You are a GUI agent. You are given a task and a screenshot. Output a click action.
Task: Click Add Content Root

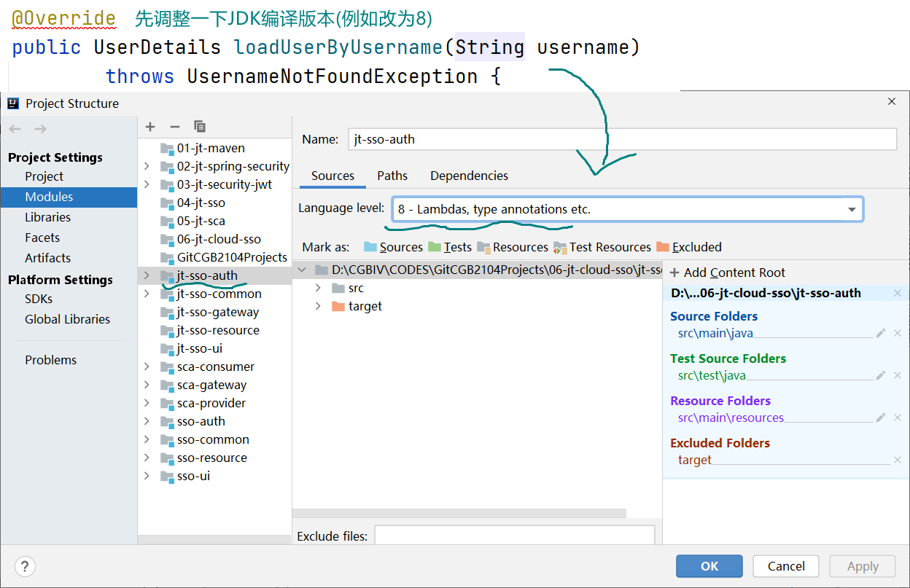[x=727, y=273]
